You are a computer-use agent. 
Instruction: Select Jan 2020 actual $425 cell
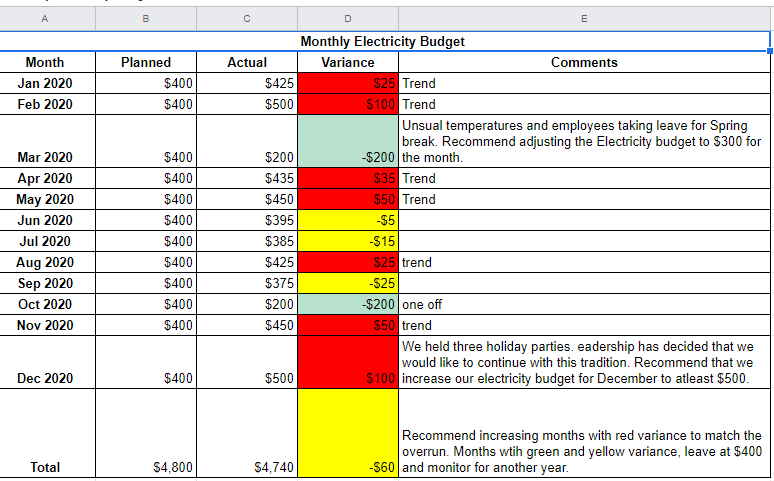(x=247, y=83)
